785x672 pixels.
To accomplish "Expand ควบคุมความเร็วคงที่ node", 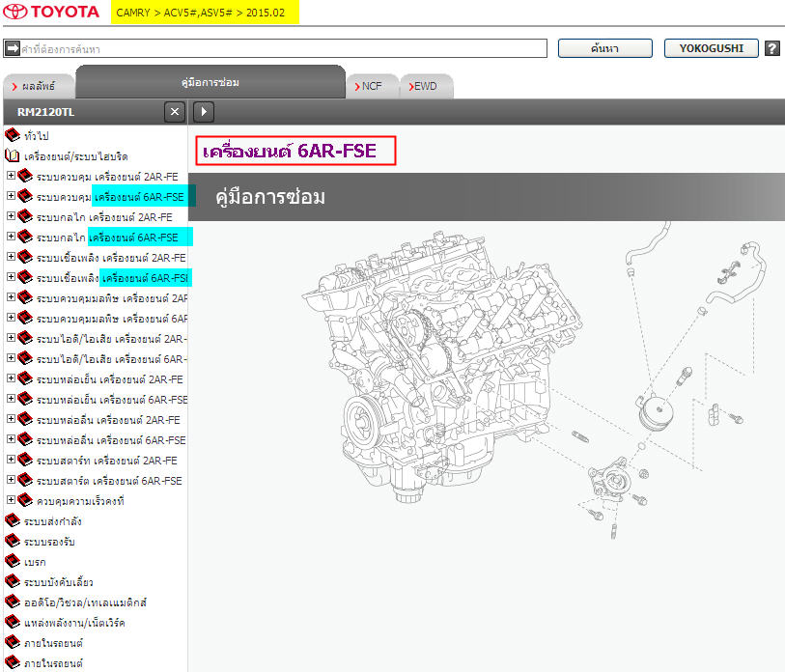I will 11,500.
